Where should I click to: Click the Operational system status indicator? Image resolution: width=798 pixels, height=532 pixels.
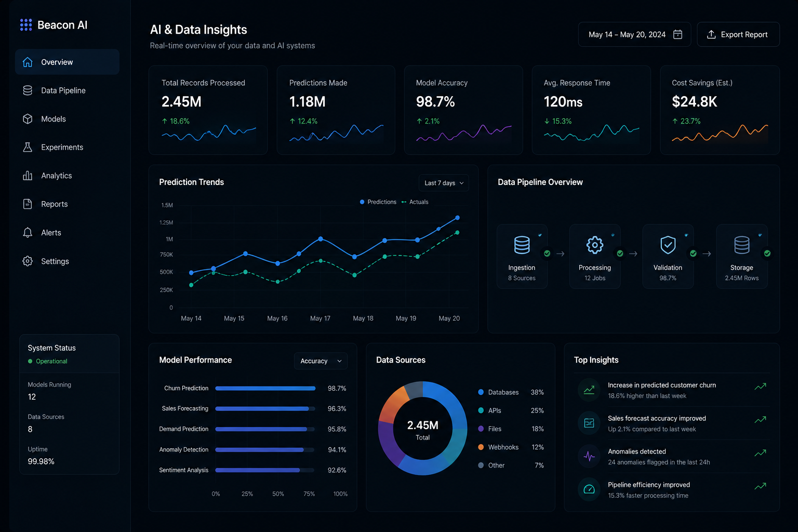[x=48, y=361]
